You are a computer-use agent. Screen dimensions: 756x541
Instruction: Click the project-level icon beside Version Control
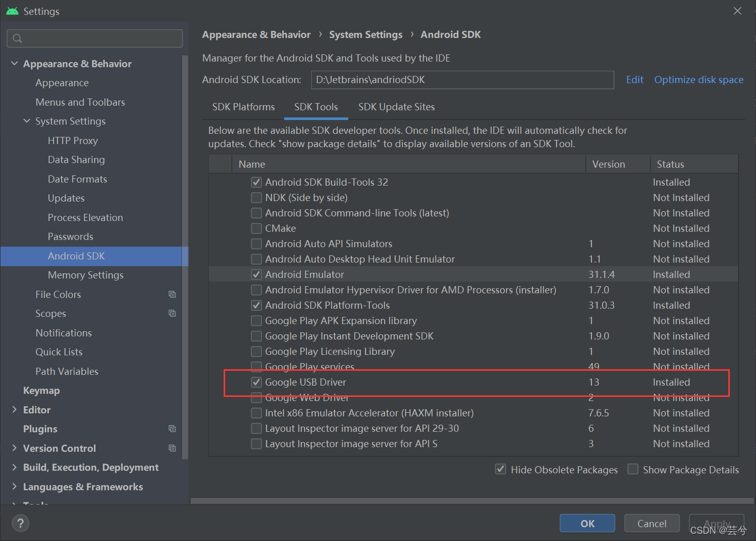pos(172,448)
